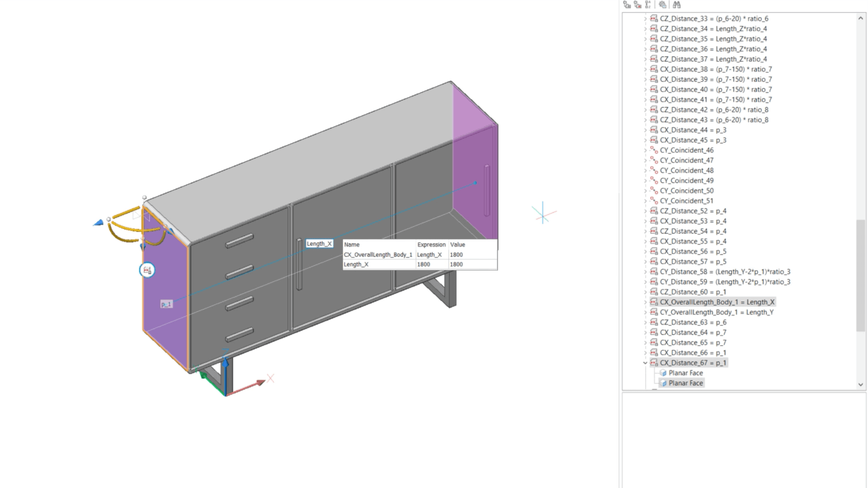Screen dimensions: 868x488
Task: Open the panel settings gear icon
Action: [662, 5]
